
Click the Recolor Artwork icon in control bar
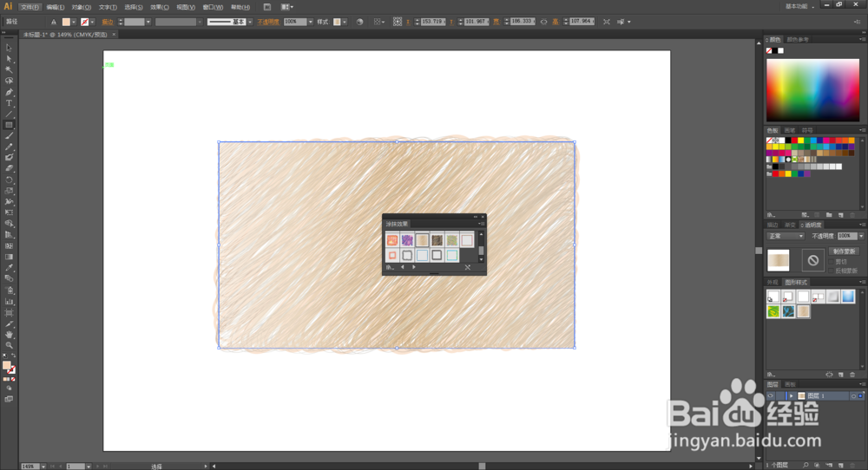point(360,23)
